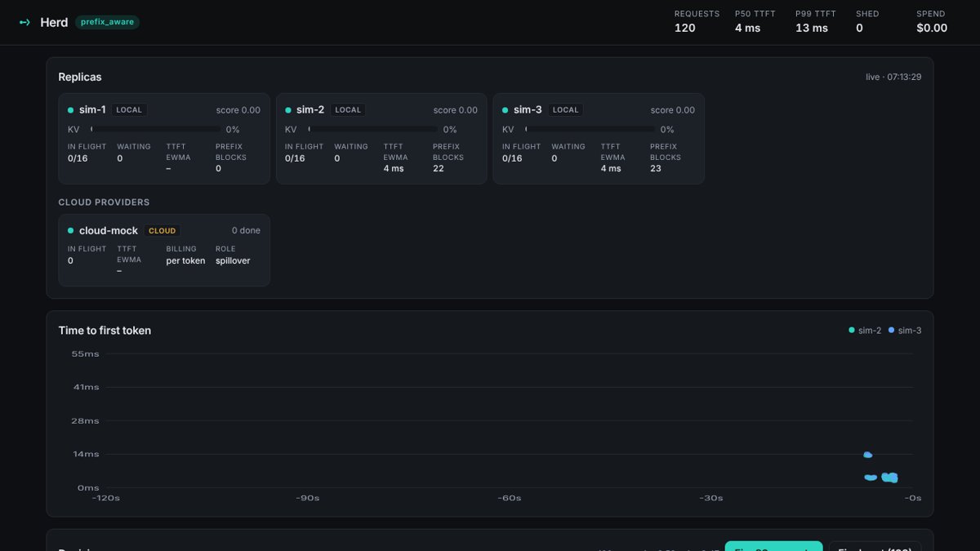Click the SPEND value $0.00
The image size is (980, 551).
point(932,28)
